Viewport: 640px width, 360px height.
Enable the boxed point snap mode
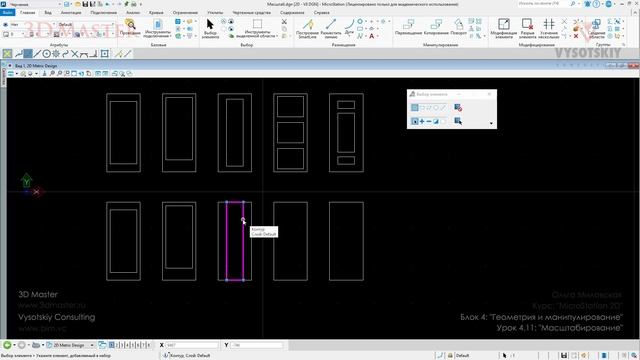tap(105, 53)
